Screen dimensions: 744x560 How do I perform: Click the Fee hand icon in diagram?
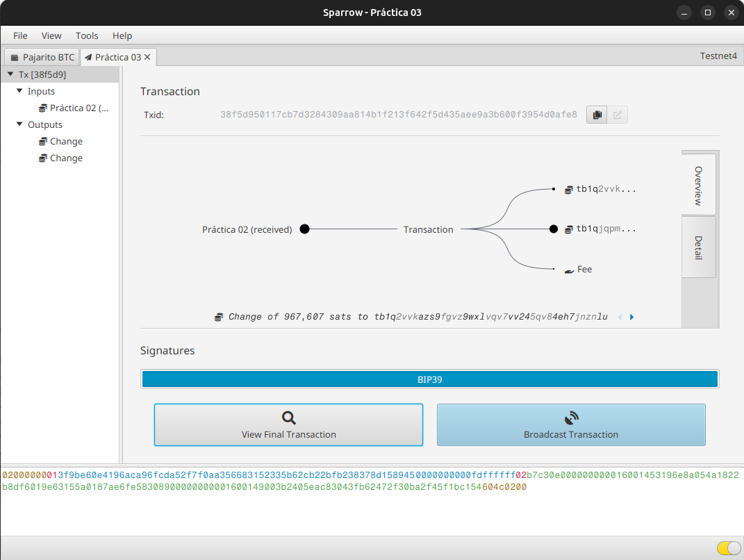click(569, 270)
